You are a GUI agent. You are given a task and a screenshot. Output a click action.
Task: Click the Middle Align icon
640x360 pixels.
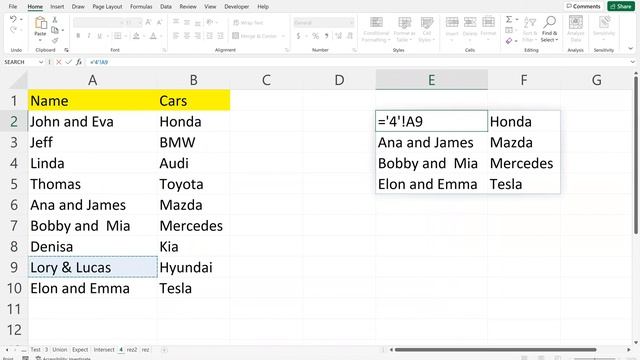187,22
